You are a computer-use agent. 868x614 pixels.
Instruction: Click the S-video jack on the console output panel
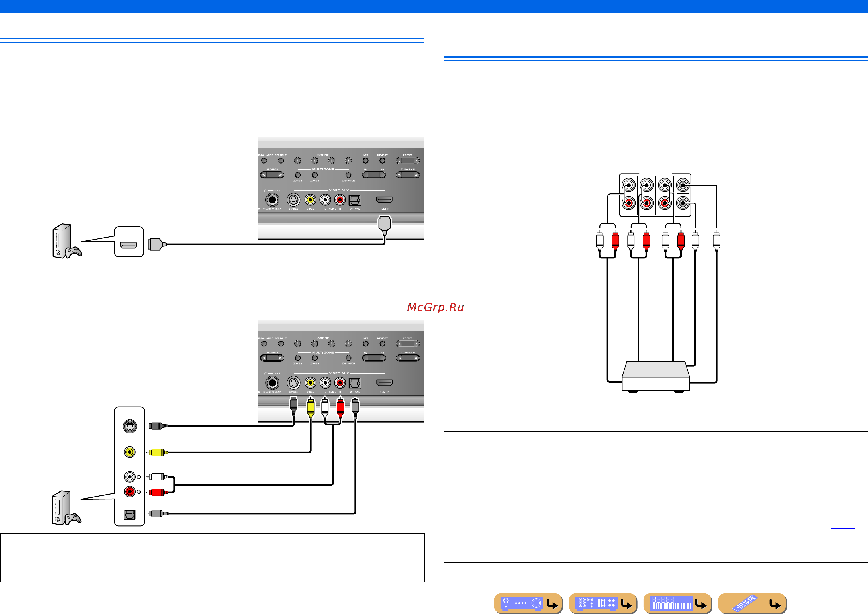tap(130, 426)
